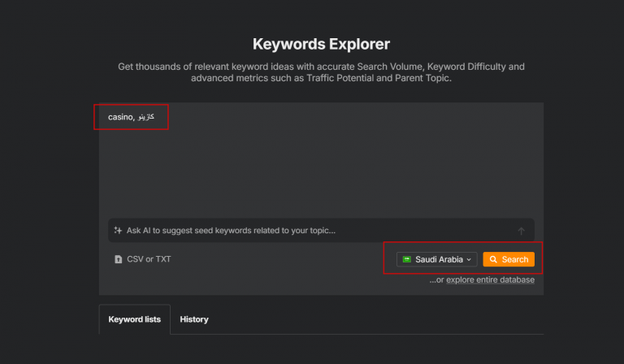The image size is (624, 364).
Task: Place cursor on the casino keyword text
Action: [x=119, y=117]
